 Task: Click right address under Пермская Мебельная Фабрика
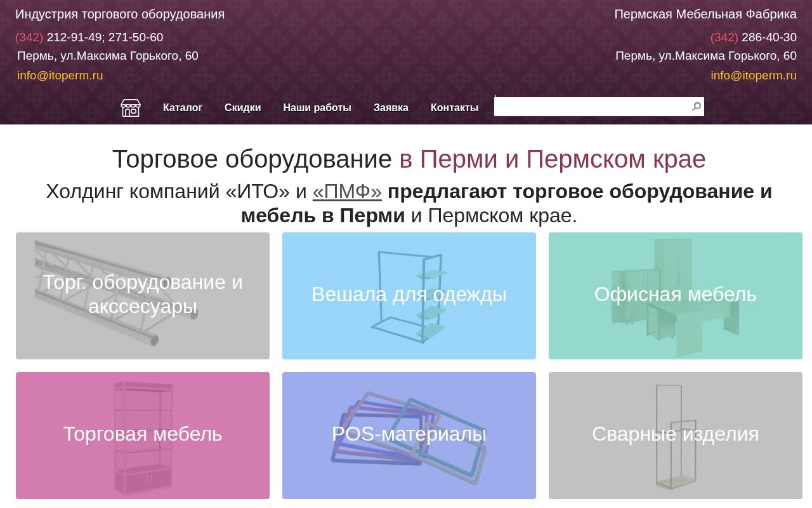click(x=706, y=56)
